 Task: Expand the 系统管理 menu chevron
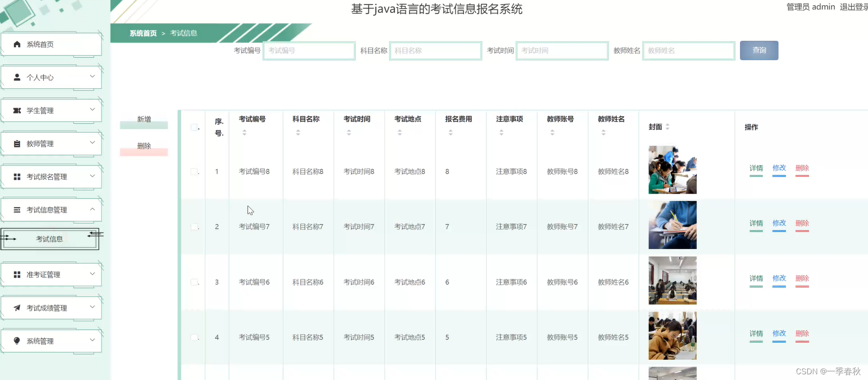click(92, 340)
